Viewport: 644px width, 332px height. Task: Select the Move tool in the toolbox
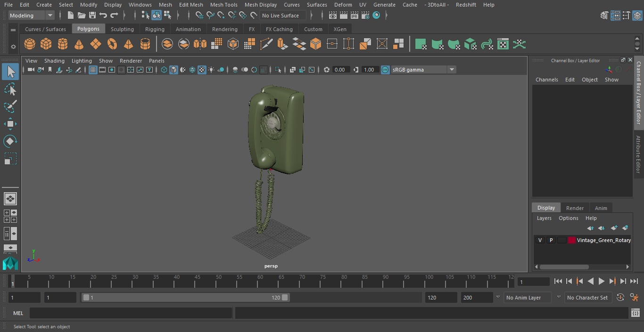[10, 124]
